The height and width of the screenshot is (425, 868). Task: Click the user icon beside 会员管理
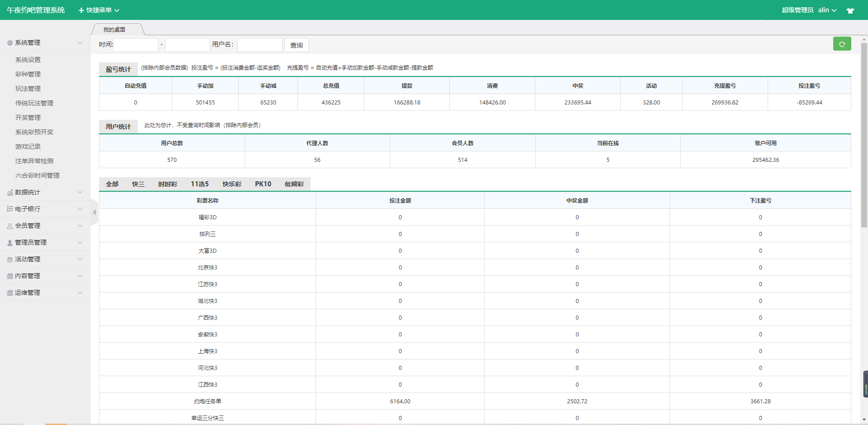coord(10,226)
